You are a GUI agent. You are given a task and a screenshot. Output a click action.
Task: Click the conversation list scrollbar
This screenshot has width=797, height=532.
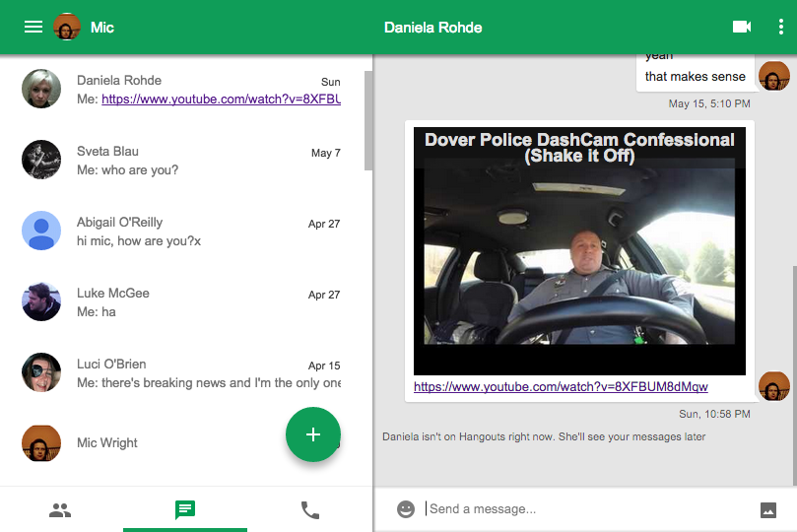[368, 118]
